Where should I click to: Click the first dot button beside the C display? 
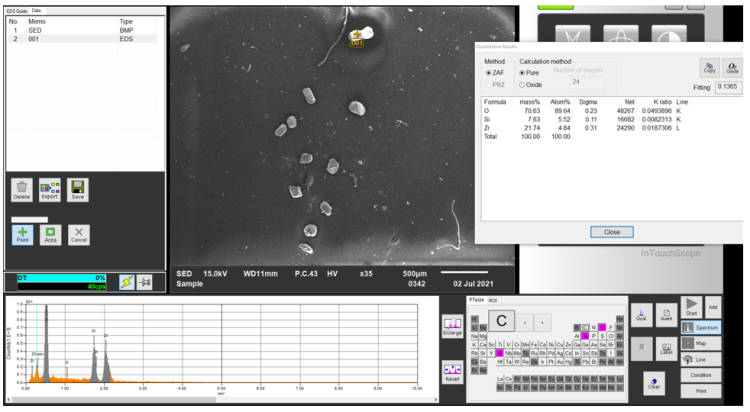[x=525, y=323]
